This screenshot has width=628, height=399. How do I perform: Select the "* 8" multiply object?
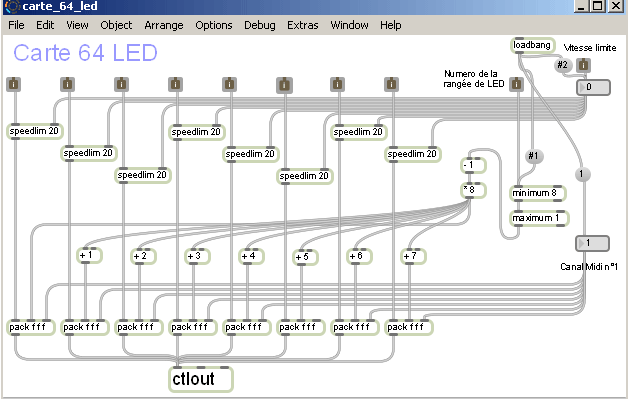(x=473, y=190)
